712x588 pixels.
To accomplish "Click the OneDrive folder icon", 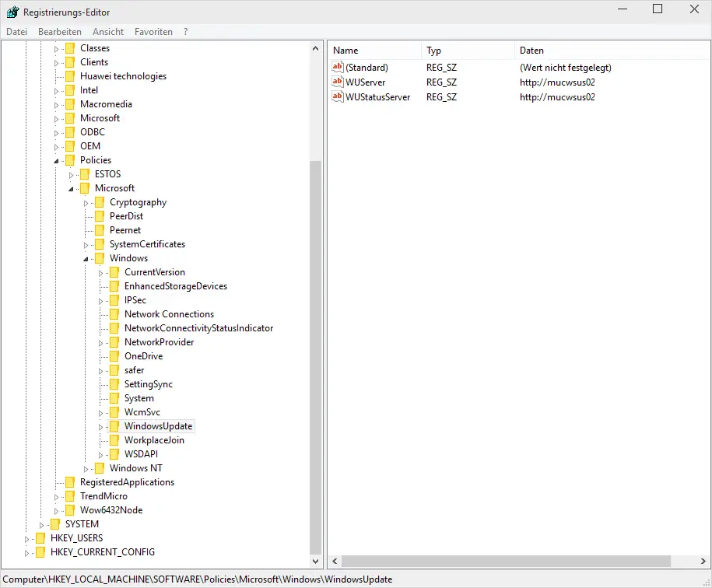I will pos(114,356).
